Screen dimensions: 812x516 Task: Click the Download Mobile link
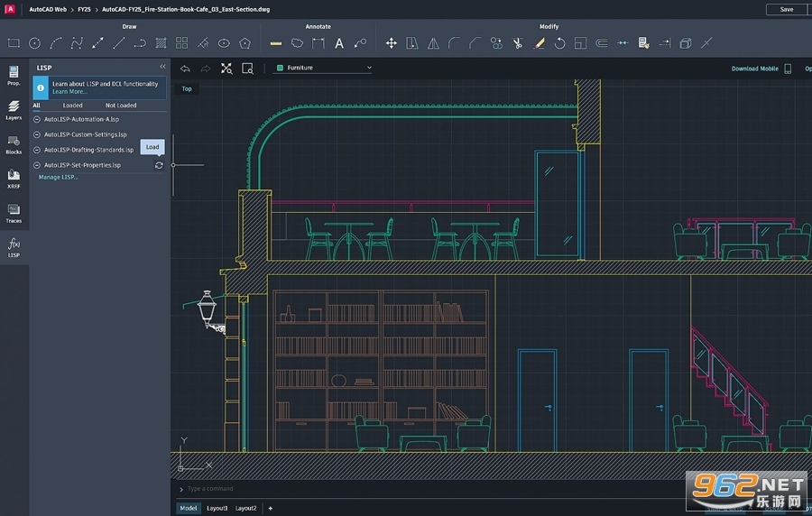(754, 69)
